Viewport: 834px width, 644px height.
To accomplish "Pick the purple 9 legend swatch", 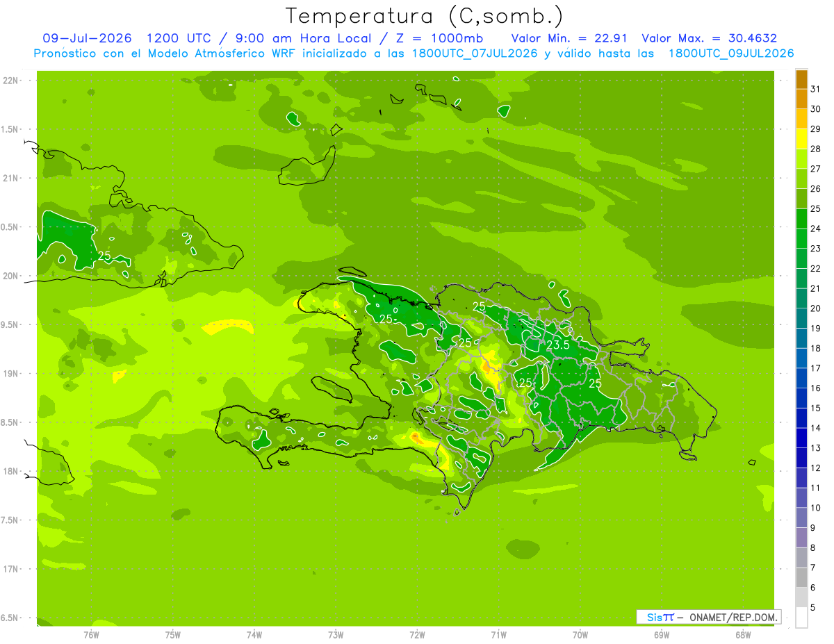I will tap(801, 518).
